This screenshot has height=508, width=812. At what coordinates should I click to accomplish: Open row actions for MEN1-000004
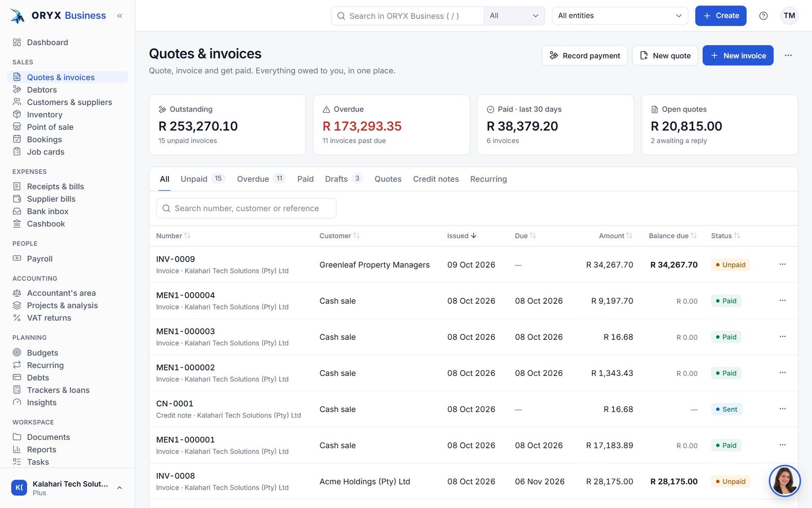coord(783,300)
